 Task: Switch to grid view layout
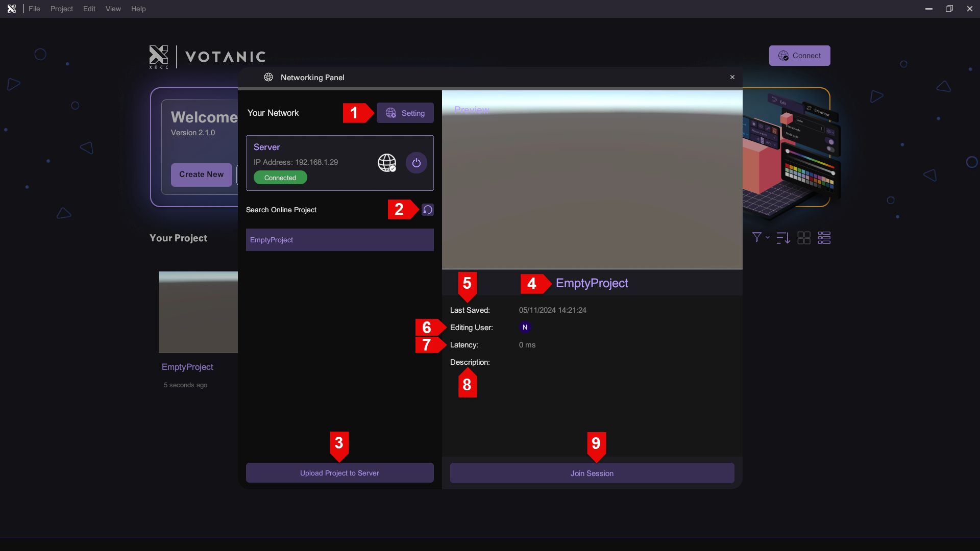coord(804,238)
